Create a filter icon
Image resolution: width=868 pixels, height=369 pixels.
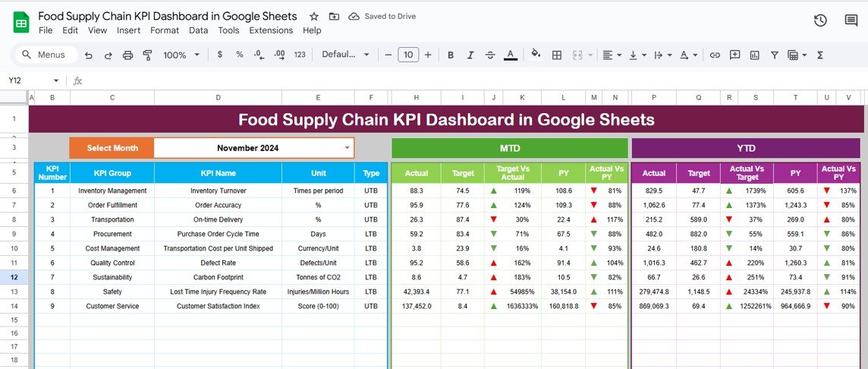point(775,55)
